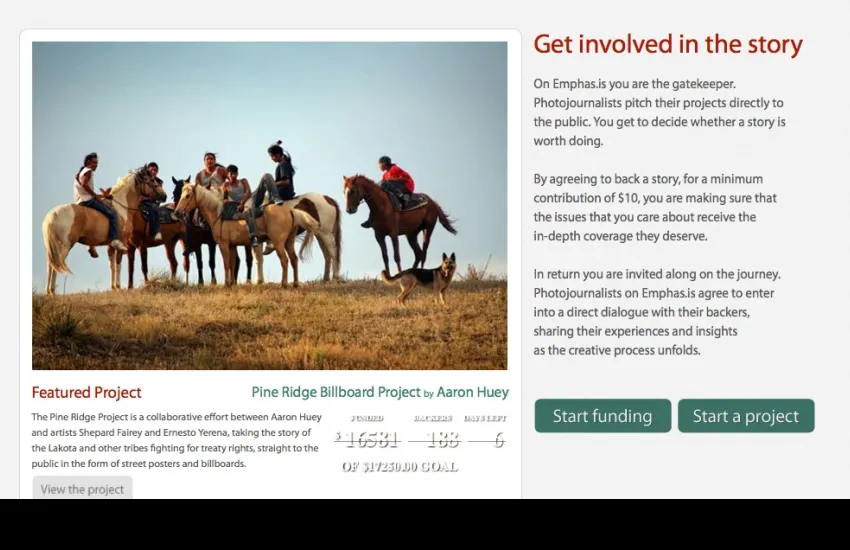
Task: Click the BACKERS label
Action: [x=433, y=418]
